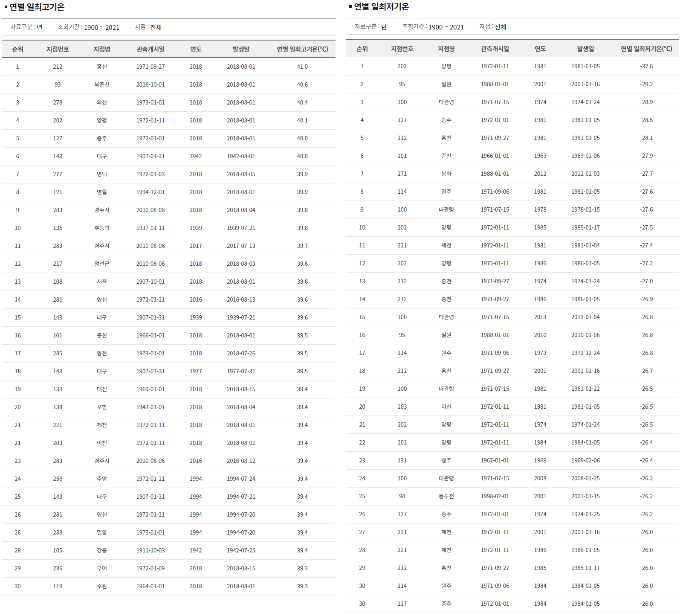Click station name 주암
680x616 pixels.
point(102,479)
